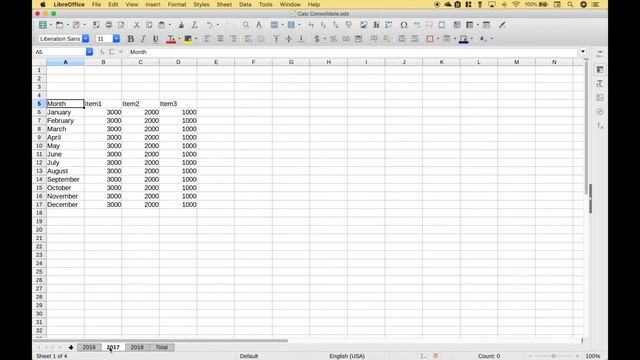The width and height of the screenshot is (640, 360).
Task: Switch to the Total sheet tab
Action: 162,347
